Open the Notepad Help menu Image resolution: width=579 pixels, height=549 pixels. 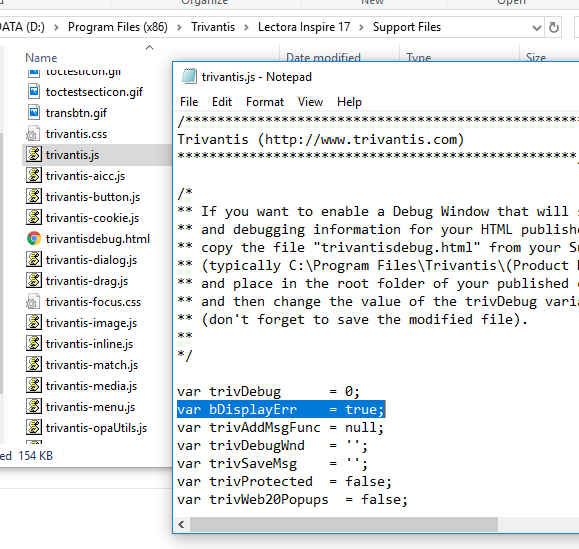coord(349,102)
